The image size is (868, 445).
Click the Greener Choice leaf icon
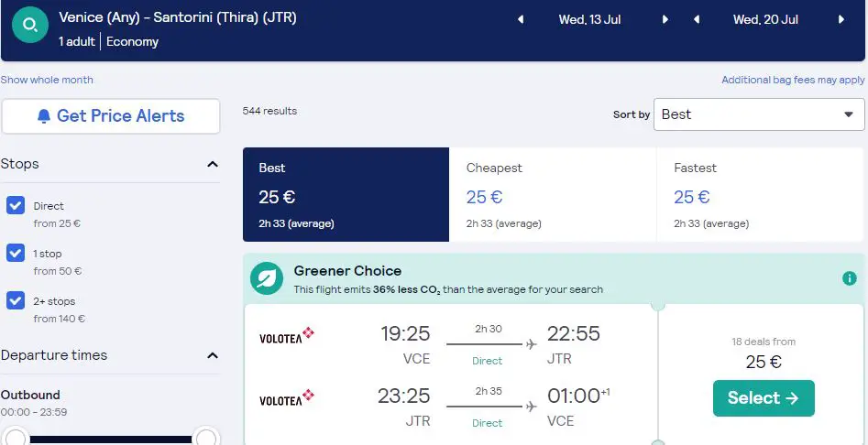click(x=267, y=278)
